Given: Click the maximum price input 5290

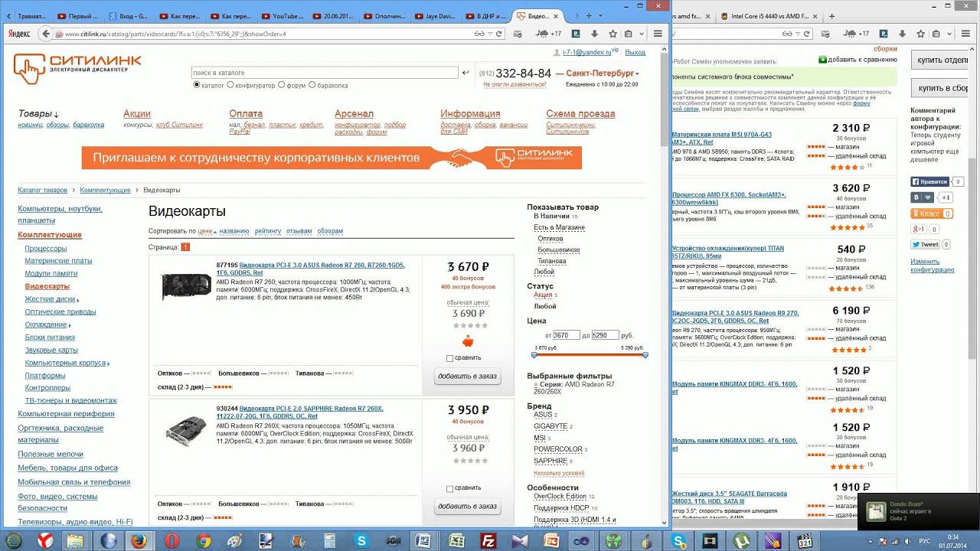Looking at the screenshot, I should (605, 335).
